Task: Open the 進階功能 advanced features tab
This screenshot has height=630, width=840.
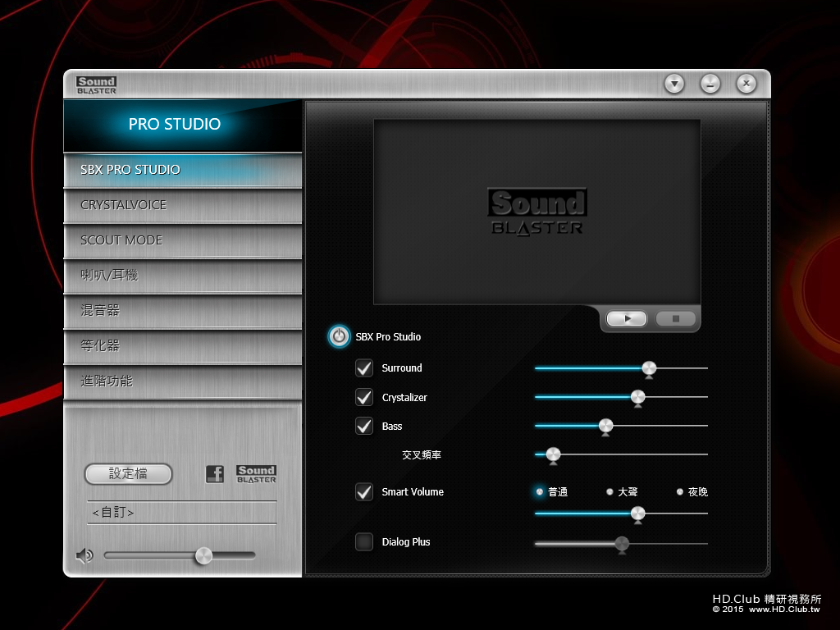Action: coord(183,381)
